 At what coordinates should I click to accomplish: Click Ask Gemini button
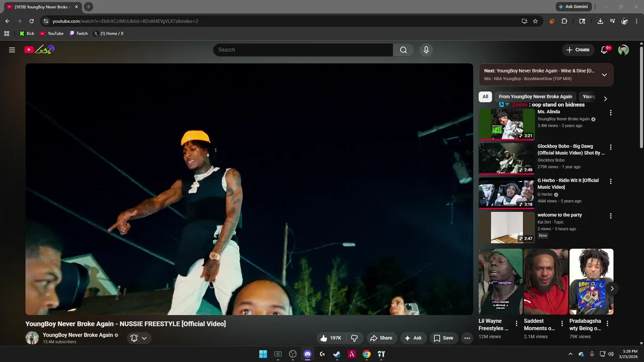pos(573,7)
